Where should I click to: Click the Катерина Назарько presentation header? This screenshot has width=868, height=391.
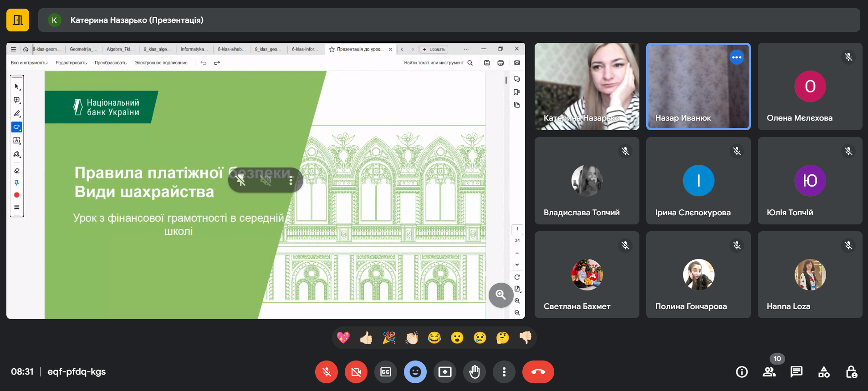[137, 20]
